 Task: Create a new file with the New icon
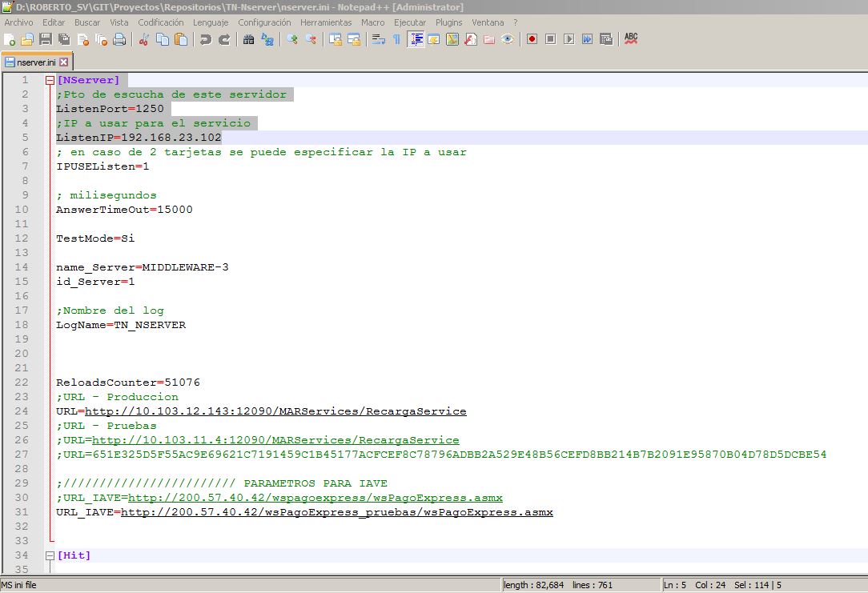pyautogui.click(x=10, y=39)
